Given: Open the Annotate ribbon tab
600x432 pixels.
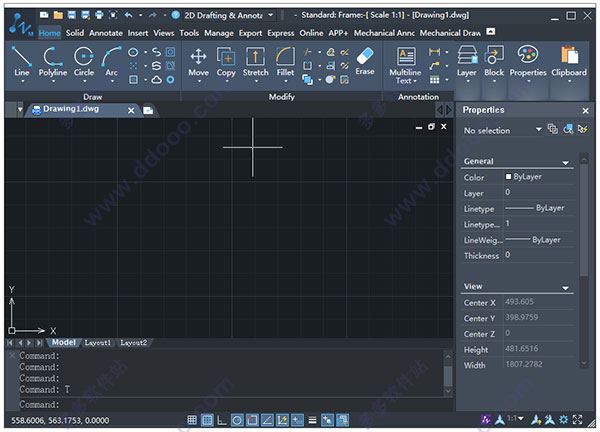Looking at the screenshot, I should (x=106, y=33).
